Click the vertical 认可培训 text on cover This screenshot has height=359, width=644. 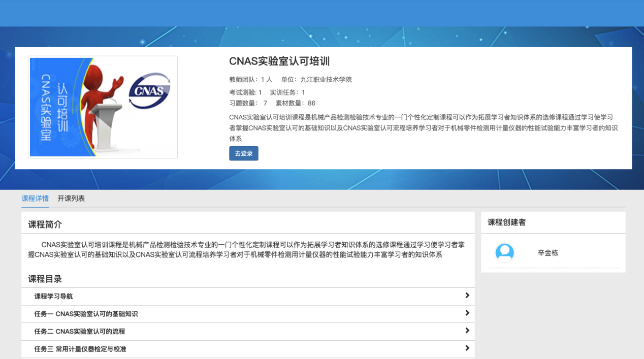pyautogui.click(x=62, y=107)
